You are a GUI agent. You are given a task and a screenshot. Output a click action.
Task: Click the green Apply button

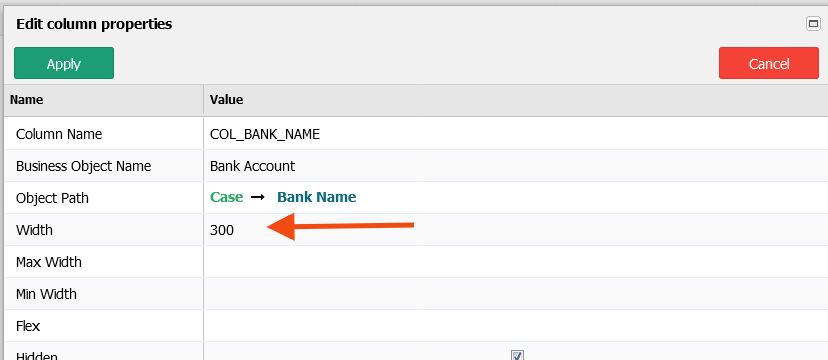64,63
